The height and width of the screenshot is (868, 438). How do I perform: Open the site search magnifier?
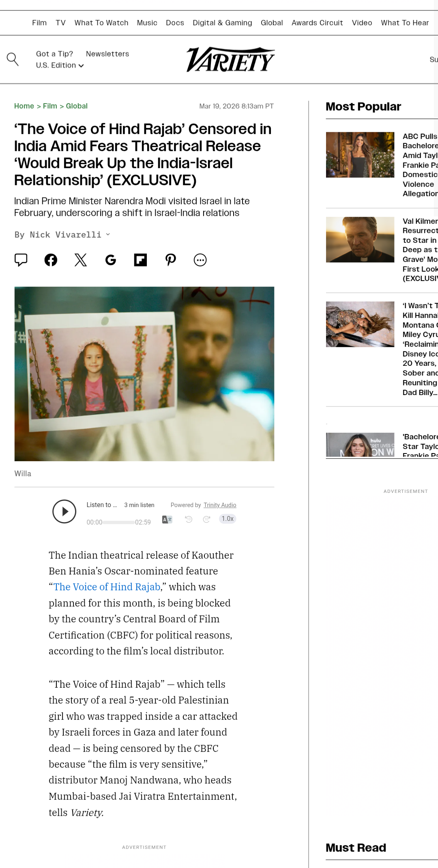[x=13, y=59]
